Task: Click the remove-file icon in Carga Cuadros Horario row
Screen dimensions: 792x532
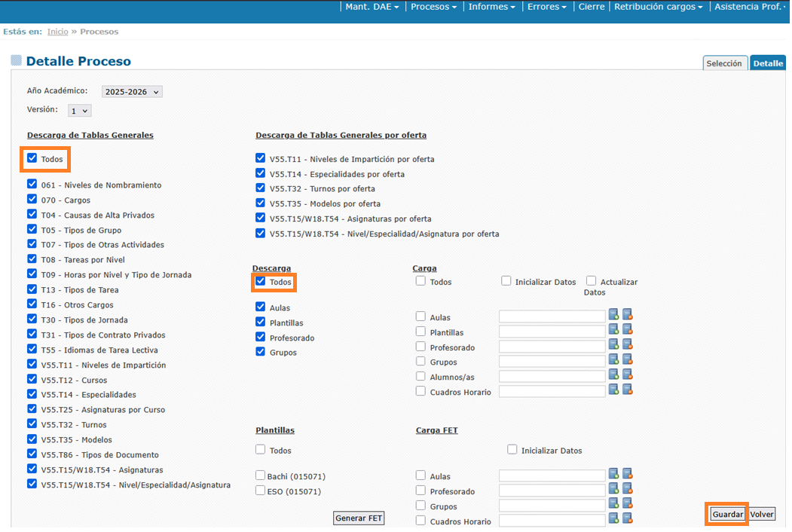Action: pyautogui.click(x=627, y=390)
